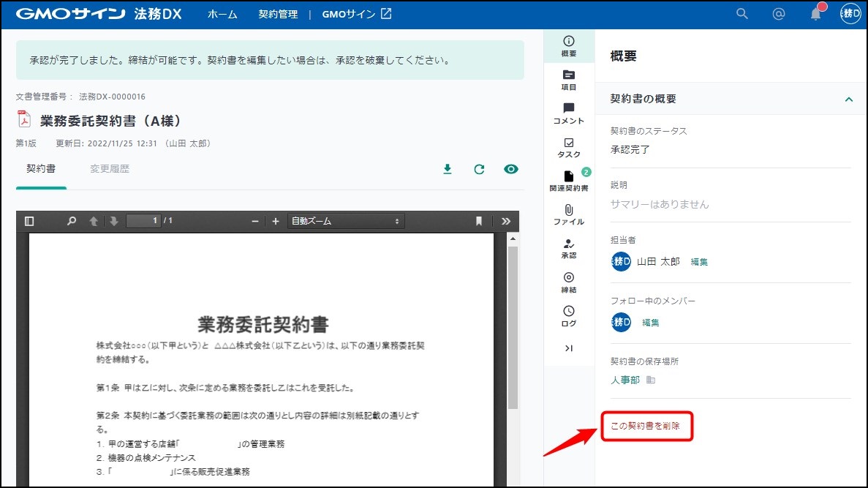Open the コメント panel icon
The image size is (868, 488).
pyautogui.click(x=568, y=113)
